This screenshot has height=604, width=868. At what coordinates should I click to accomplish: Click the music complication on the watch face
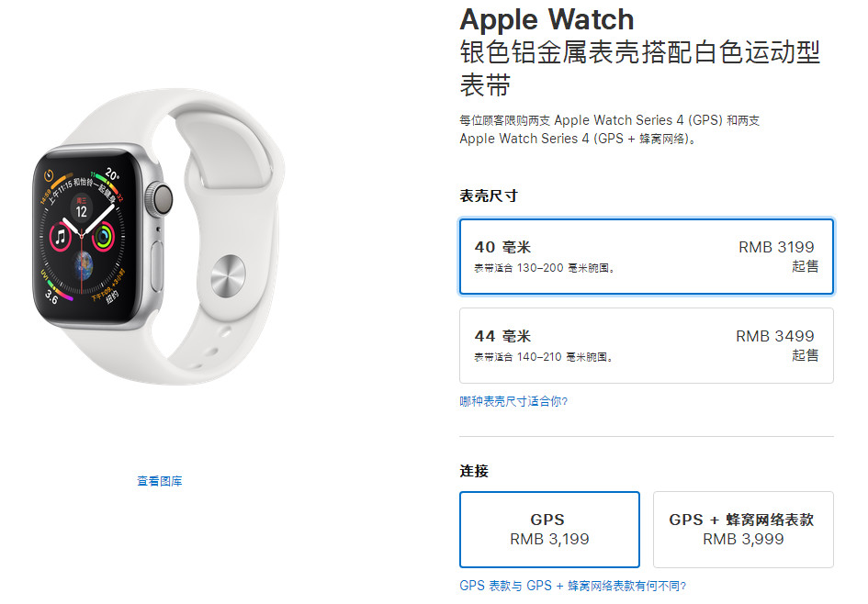click(x=61, y=237)
